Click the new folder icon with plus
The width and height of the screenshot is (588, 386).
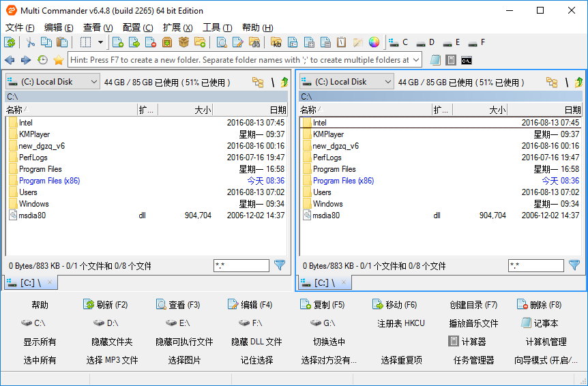200,42
